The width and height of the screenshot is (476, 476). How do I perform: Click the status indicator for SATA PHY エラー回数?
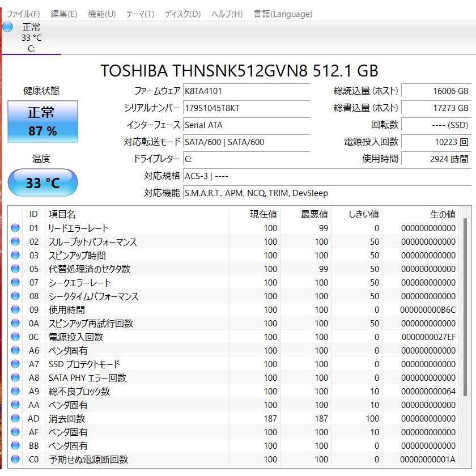(16, 377)
